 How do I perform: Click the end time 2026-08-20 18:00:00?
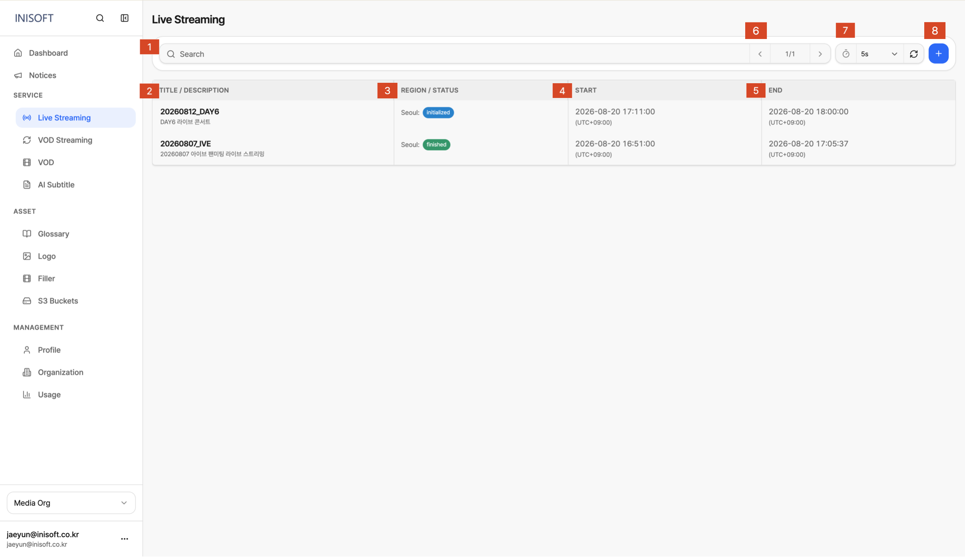click(x=809, y=111)
